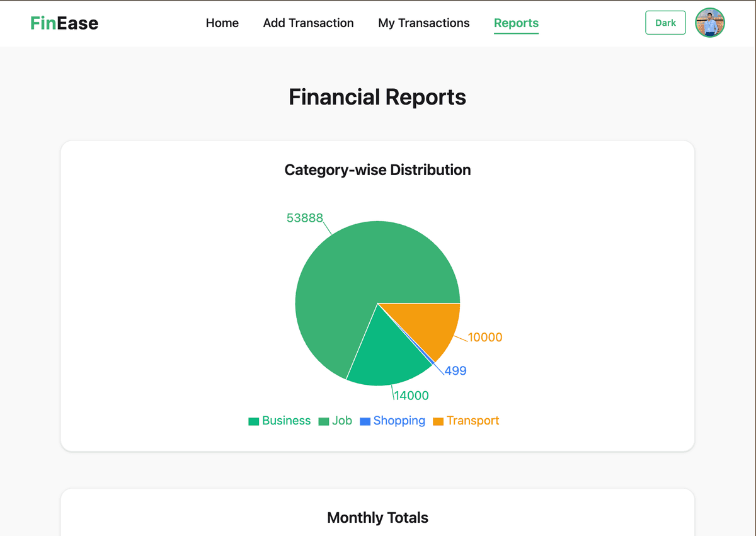Open the user profile avatar
Image resolution: width=756 pixels, height=536 pixels.
(710, 23)
